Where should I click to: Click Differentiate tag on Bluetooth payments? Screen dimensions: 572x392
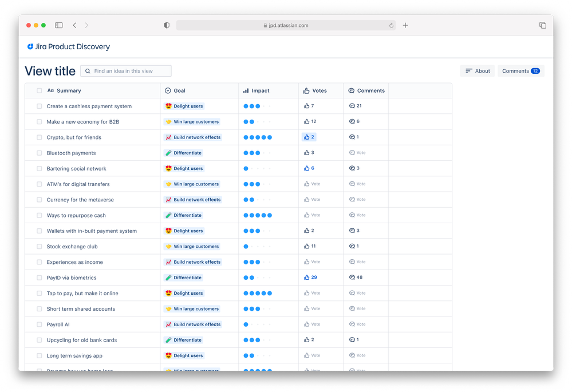(x=183, y=153)
